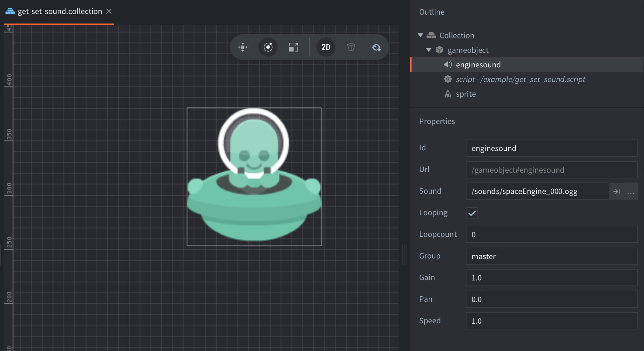Collapse the gameobject tree node
The height and width of the screenshot is (351, 644).
tap(429, 50)
